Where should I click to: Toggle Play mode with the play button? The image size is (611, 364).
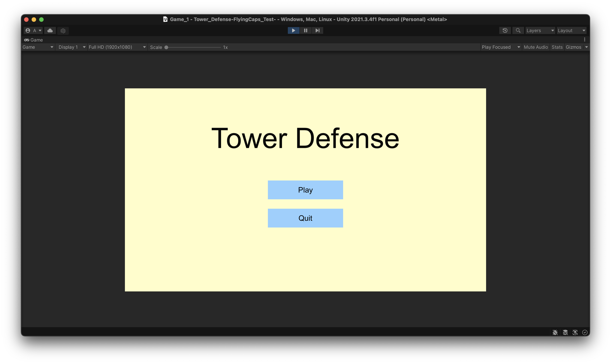293,30
